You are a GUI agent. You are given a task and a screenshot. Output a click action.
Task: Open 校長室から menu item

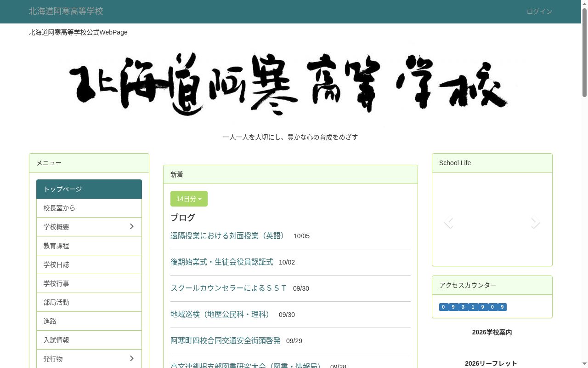(x=89, y=208)
